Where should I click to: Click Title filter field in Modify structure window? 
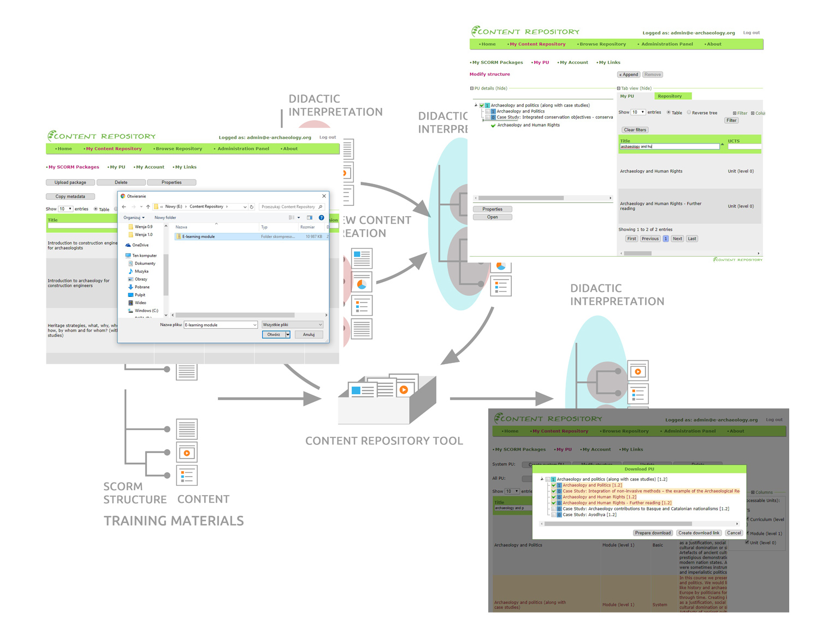(x=670, y=146)
